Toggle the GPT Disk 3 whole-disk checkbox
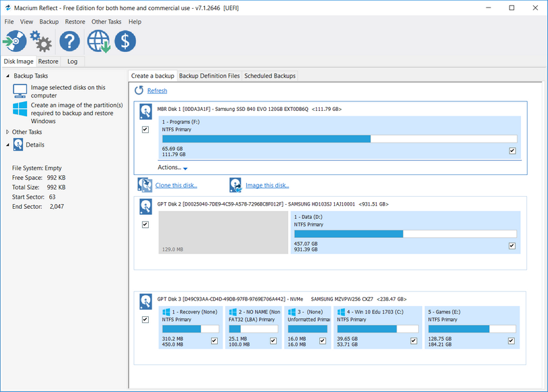Viewport: 548px width, 392px height. (145, 320)
